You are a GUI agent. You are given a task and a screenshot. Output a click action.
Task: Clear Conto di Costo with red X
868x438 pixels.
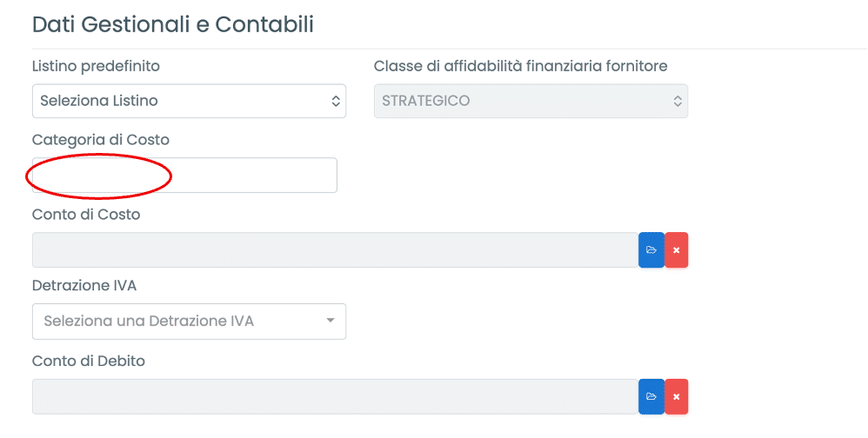point(676,250)
